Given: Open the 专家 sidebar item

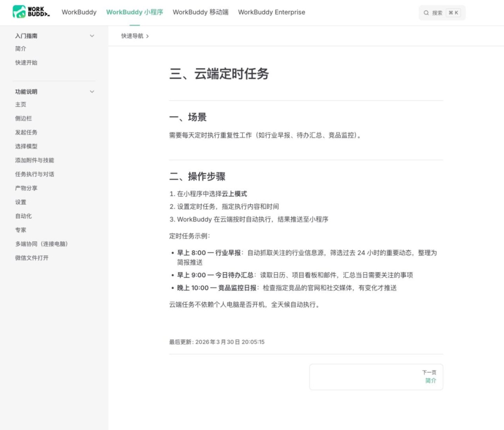Looking at the screenshot, I should pos(21,230).
